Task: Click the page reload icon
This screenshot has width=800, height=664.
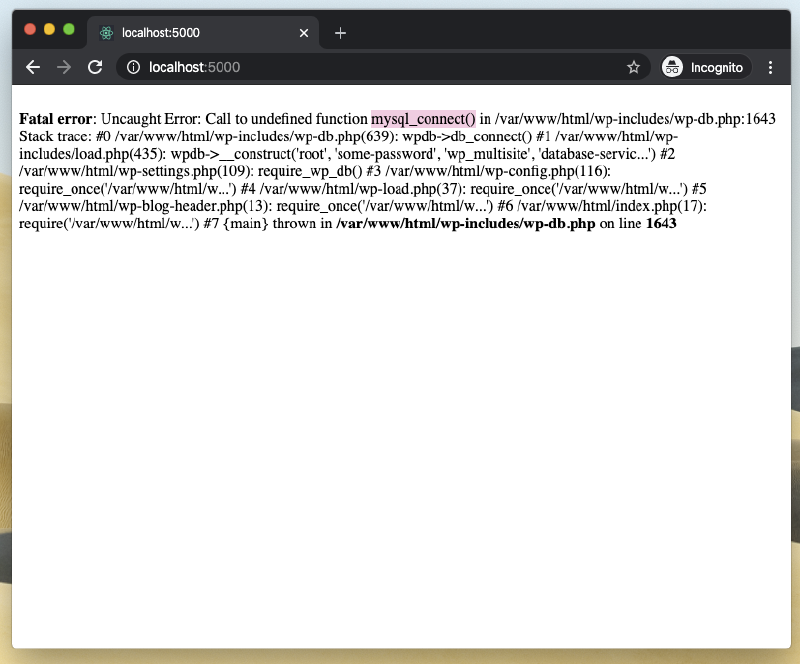Action: tap(95, 67)
